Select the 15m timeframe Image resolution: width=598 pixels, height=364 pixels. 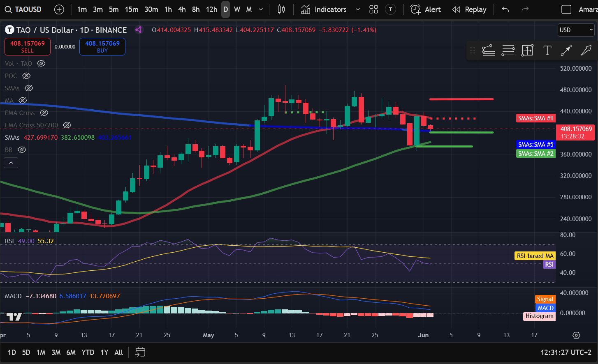pos(132,9)
